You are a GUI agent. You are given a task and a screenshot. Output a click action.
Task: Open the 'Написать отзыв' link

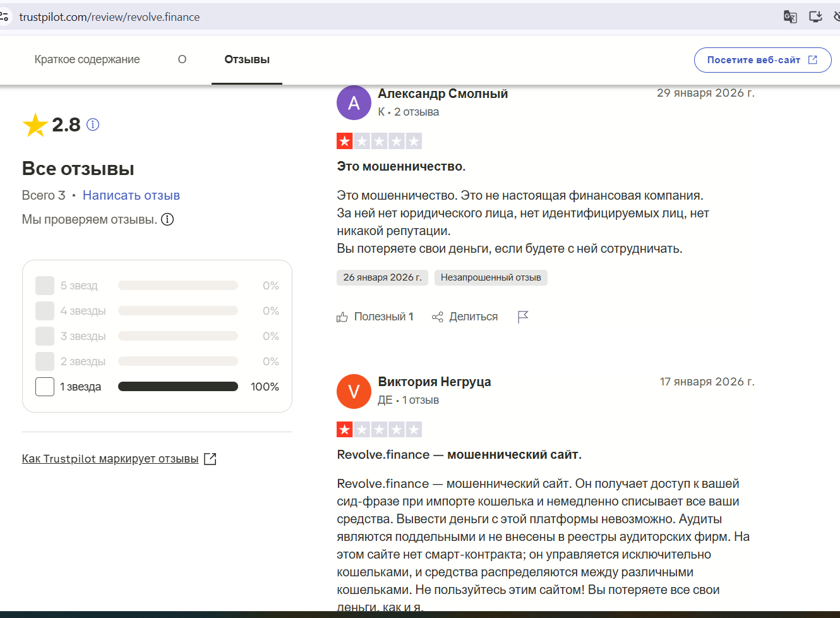point(131,195)
